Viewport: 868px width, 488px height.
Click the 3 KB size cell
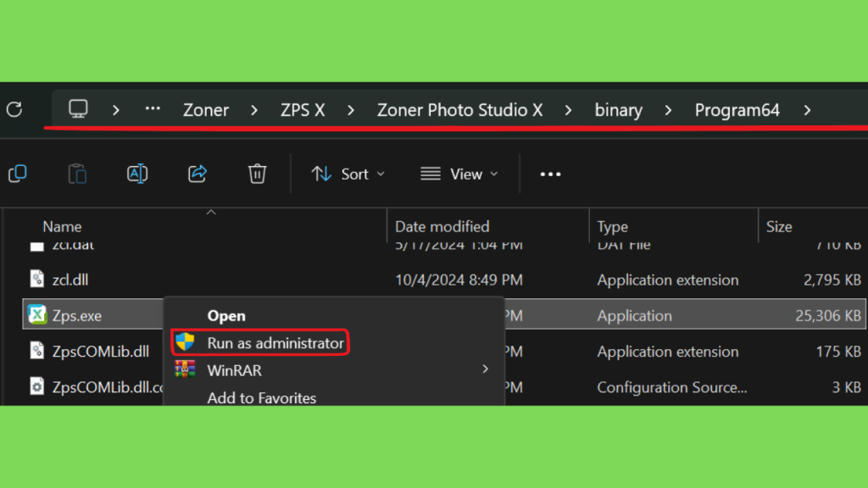[847, 387]
